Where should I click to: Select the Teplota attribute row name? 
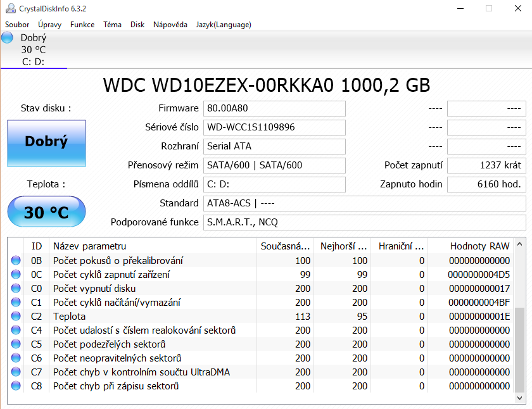69,316
